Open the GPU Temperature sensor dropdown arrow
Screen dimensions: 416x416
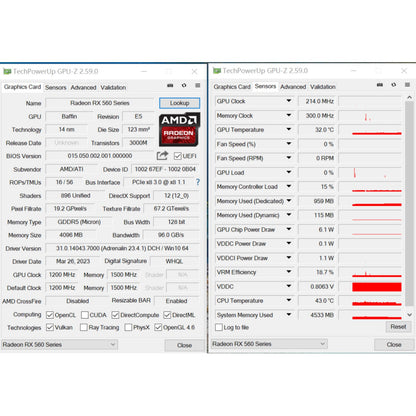click(289, 129)
